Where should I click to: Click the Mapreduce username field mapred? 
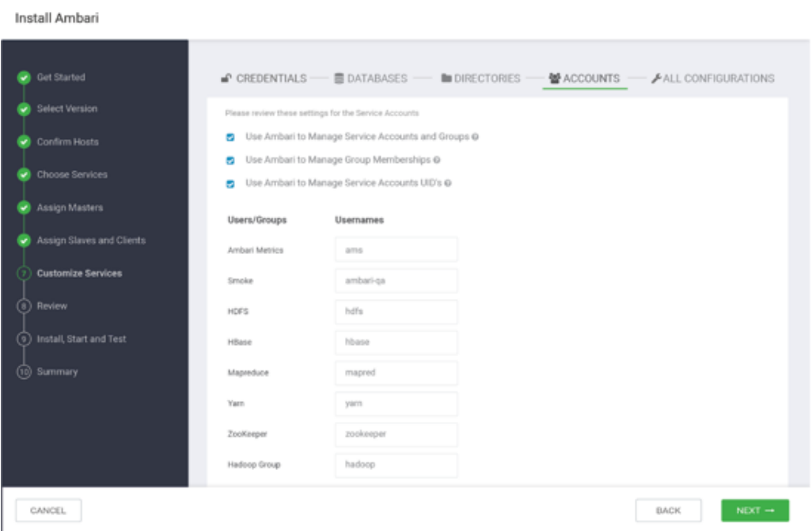tap(397, 373)
